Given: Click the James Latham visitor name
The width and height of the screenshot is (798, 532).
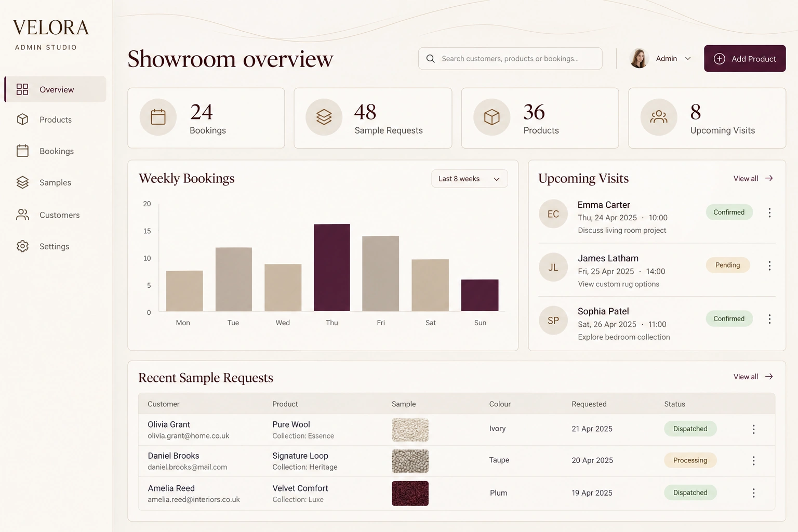Looking at the screenshot, I should pos(608,258).
